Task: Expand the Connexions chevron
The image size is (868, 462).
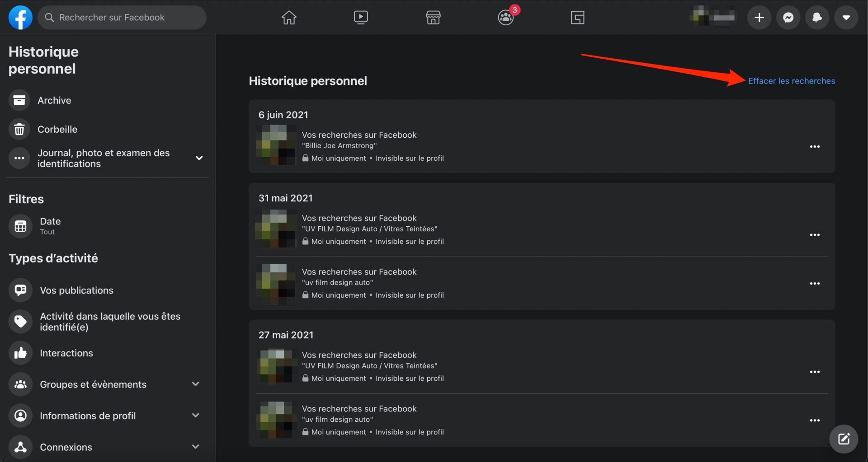Action: click(x=196, y=447)
